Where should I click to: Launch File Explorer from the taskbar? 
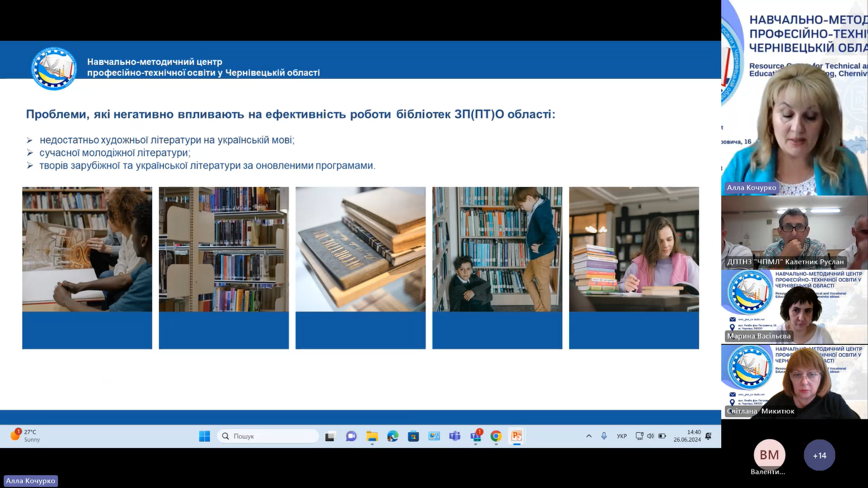point(372,436)
